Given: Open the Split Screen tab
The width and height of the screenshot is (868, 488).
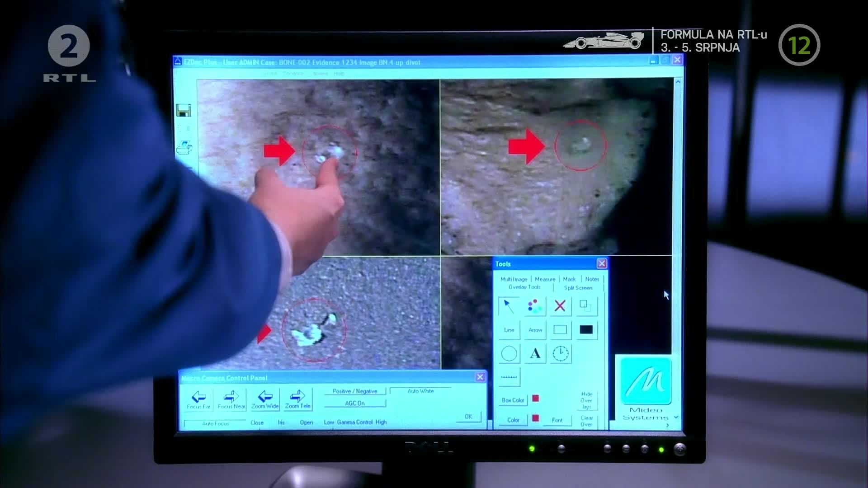Looking at the screenshot, I should (x=578, y=288).
